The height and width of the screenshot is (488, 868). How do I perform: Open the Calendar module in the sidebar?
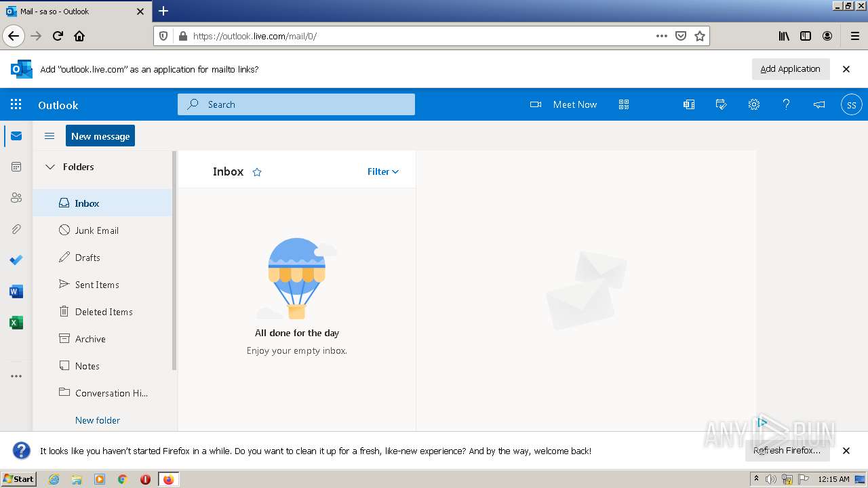pyautogui.click(x=16, y=167)
